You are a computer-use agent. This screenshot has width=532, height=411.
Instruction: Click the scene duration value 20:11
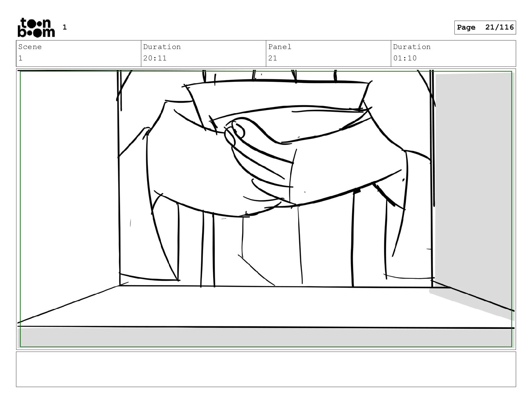pyautogui.click(x=155, y=58)
